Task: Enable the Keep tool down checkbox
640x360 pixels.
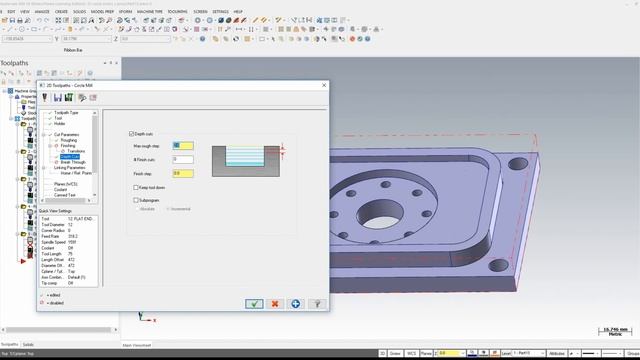Action: click(136, 187)
